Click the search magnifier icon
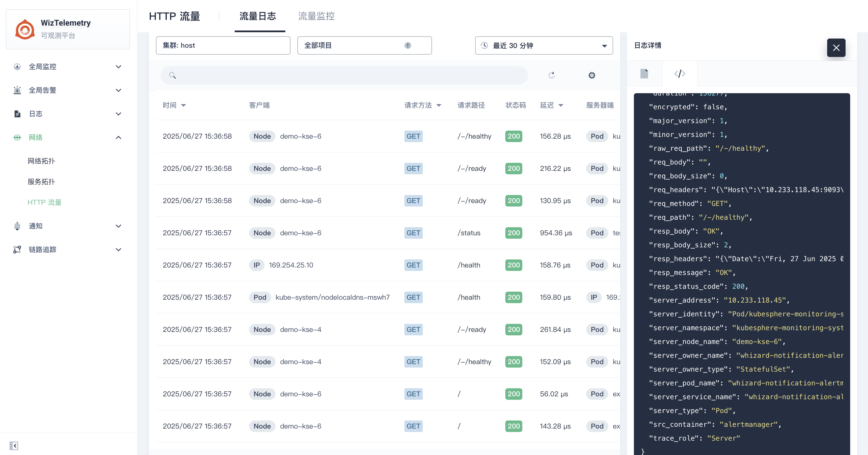Screen dimensions: 868x455 [173, 75]
